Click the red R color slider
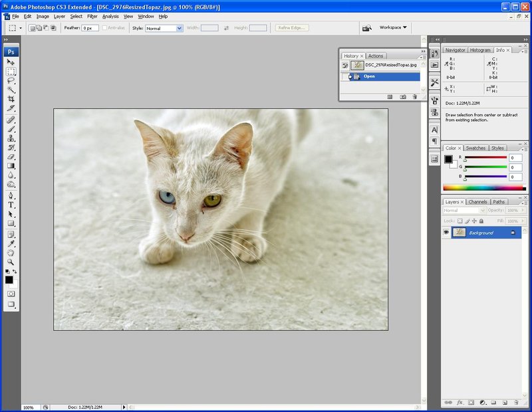 coord(485,157)
